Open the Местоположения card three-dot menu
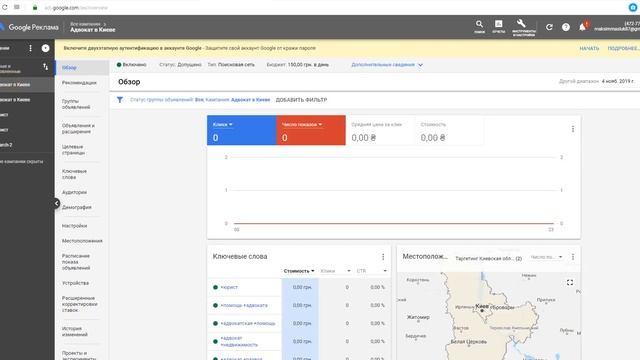 coord(573,257)
